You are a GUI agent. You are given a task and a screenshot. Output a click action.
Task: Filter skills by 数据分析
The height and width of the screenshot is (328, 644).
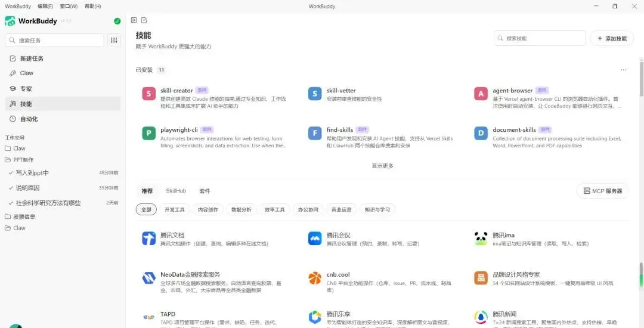click(241, 210)
